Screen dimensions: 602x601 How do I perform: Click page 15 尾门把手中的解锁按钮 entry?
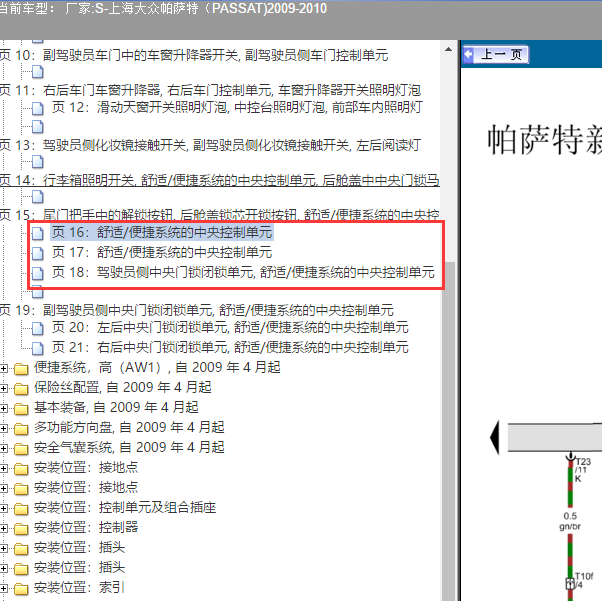(x=220, y=215)
